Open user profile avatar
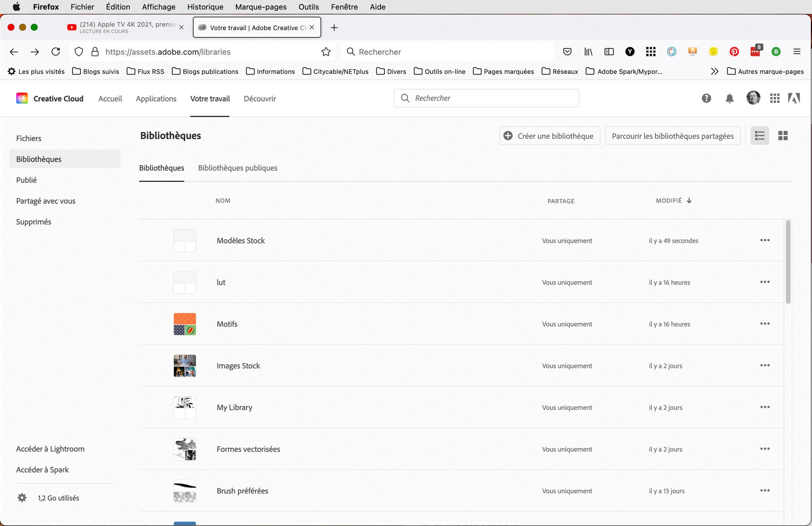The height and width of the screenshot is (526, 812). [x=753, y=98]
